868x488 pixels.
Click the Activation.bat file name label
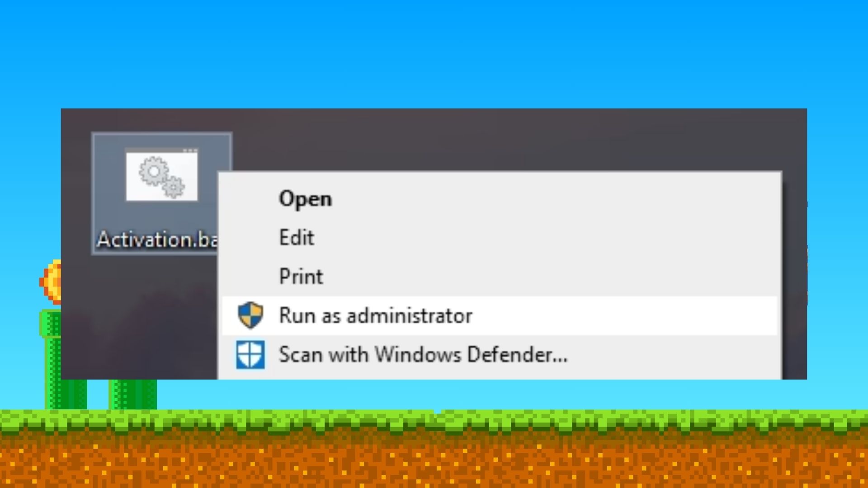point(157,239)
